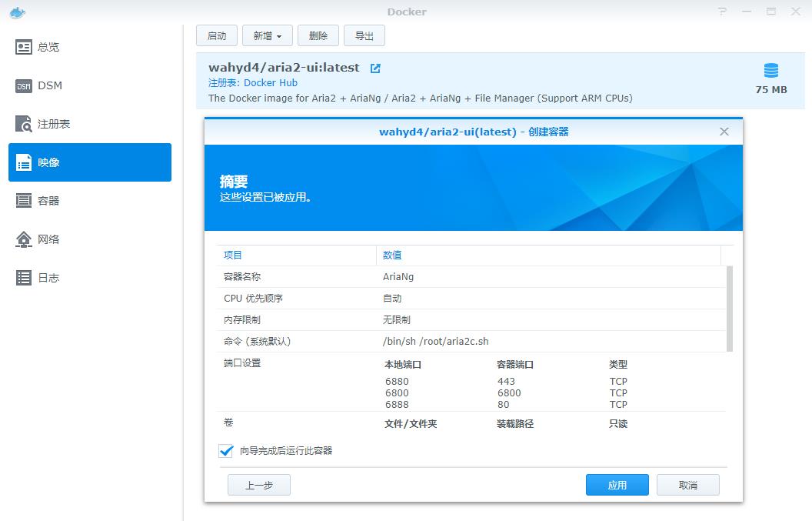Image resolution: width=812 pixels, height=521 pixels.
Task: Click the 数值 column header
Action: tap(548, 255)
